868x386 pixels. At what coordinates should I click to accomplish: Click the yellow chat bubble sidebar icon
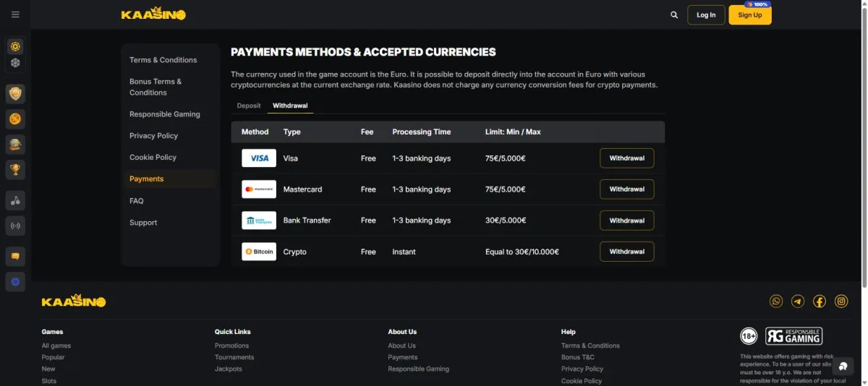15,257
